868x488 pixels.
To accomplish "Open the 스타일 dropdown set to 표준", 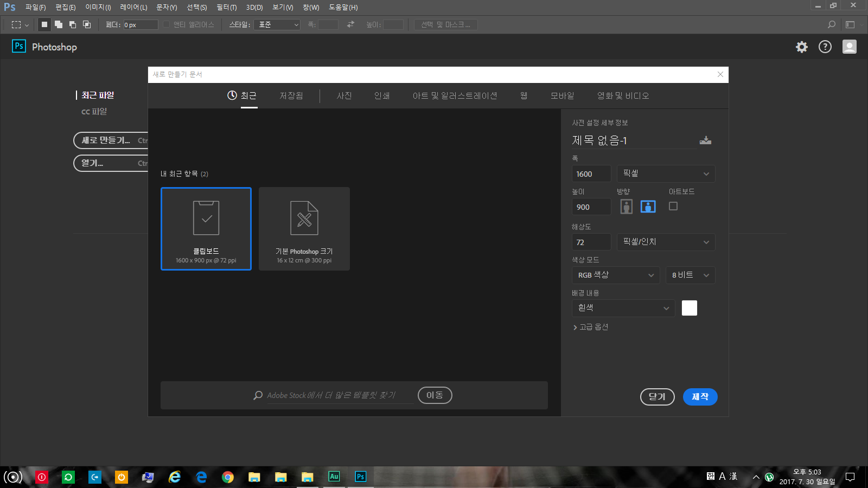I will coord(277,24).
